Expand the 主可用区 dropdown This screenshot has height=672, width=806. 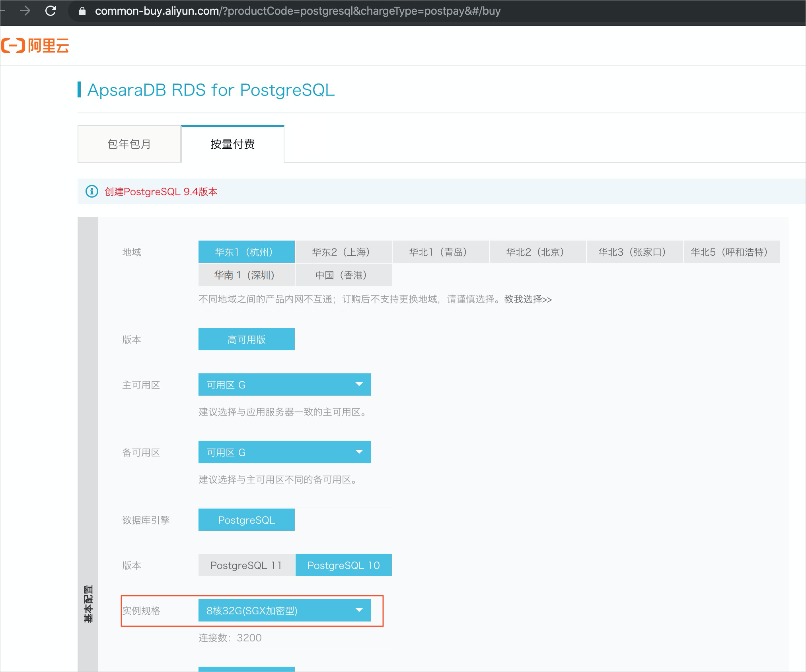[x=285, y=385]
